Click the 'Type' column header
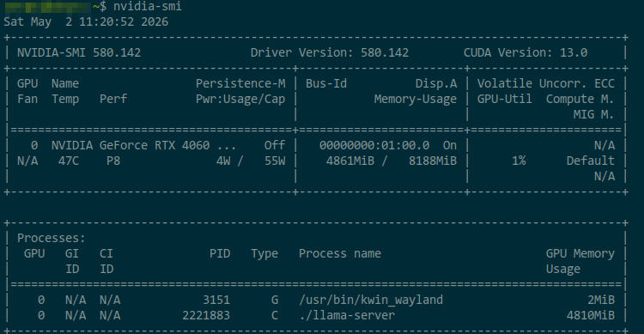Viewport: 644px width, 334px height. click(x=264, y=253)
